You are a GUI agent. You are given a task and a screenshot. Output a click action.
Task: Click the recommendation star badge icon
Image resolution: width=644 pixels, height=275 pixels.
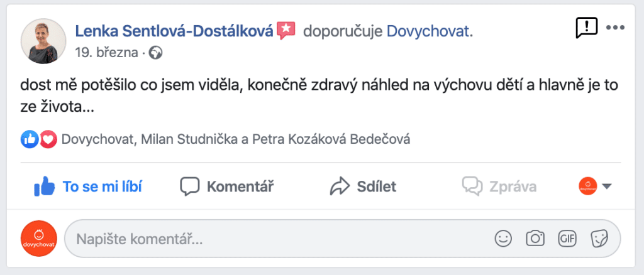tap(286, 31)
